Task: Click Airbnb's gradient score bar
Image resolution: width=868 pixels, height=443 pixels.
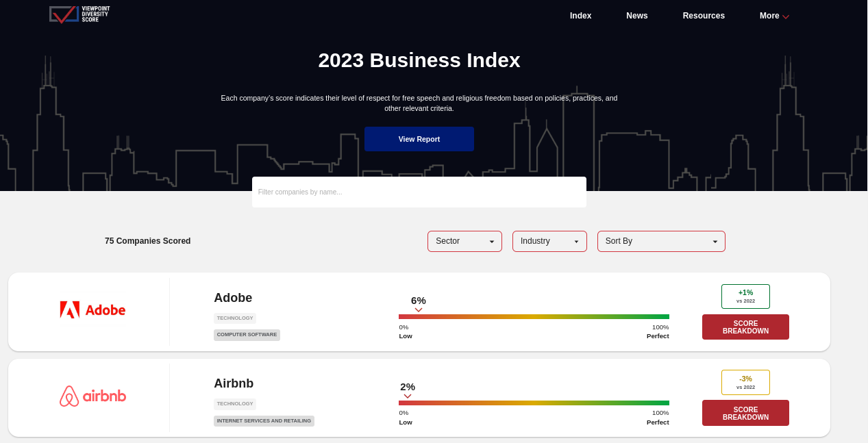Action: point(534,403)
